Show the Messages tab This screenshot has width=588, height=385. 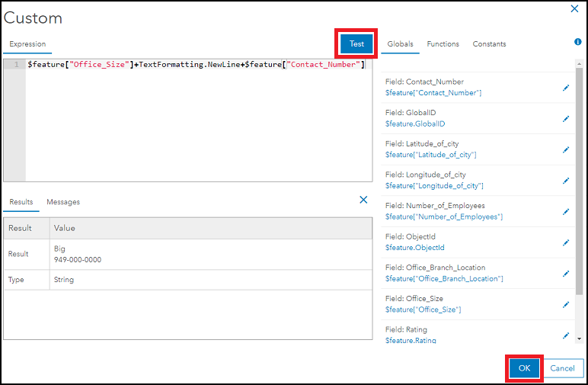pos(63,202)
